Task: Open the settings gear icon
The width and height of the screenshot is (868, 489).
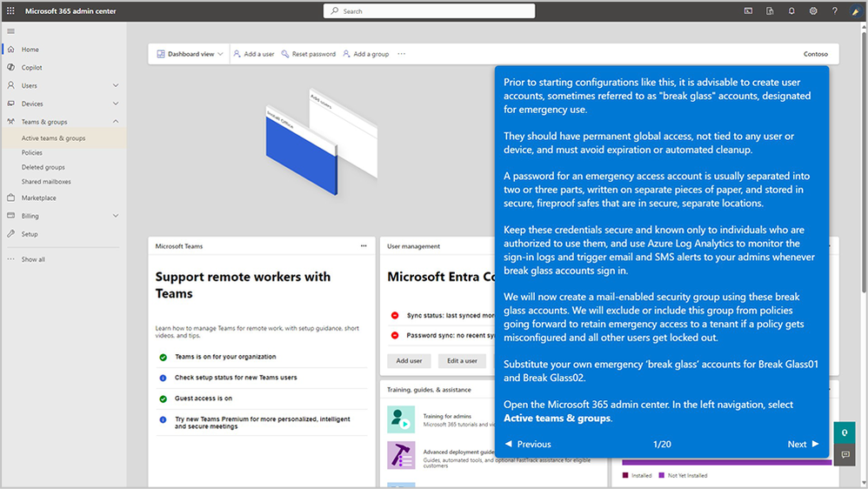Action: pos(813,10)
